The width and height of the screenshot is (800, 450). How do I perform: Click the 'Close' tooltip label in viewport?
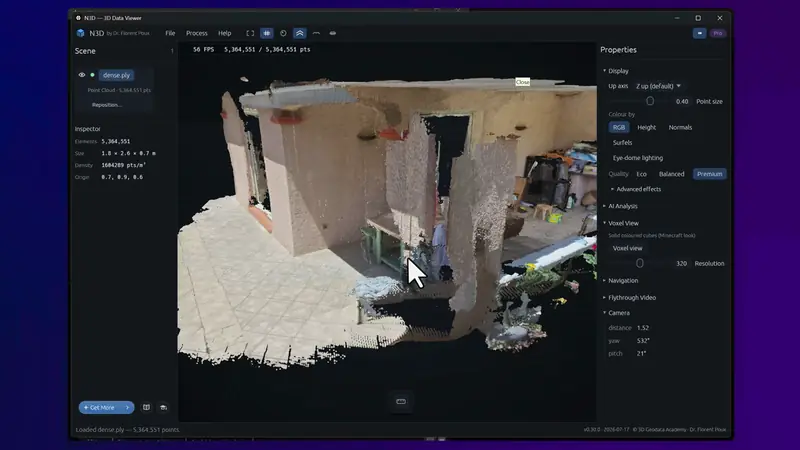coord(522,82)
